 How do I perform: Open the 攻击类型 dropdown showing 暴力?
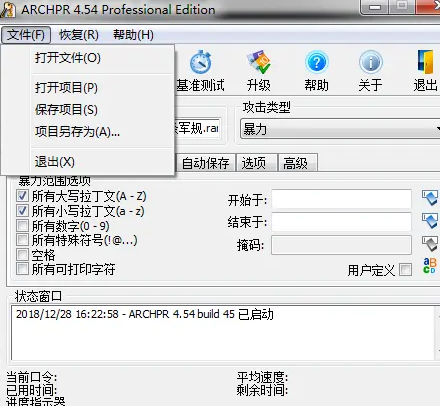[x=340, y=129]
